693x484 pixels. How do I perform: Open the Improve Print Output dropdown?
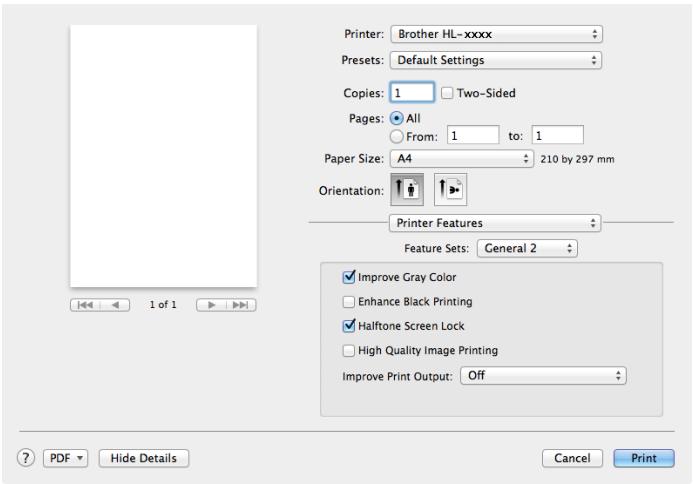[x=543, y=376]
